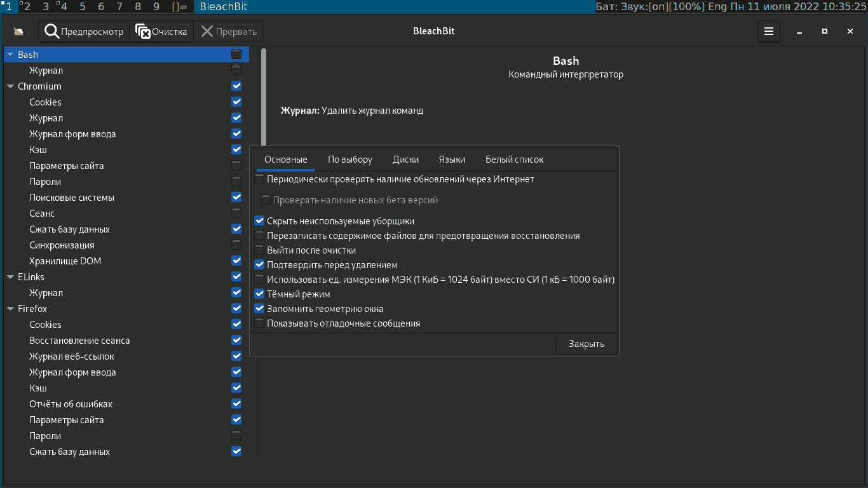This screenshot has height=488, width=868.
Task: Click the scrollbar of the description pane
Action: coord(264,97)
